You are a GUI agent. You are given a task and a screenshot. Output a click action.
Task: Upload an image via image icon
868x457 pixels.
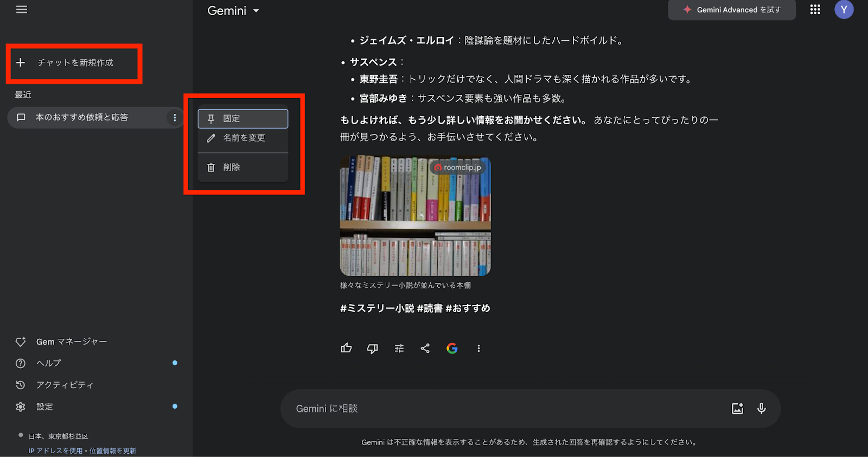pos(737,409)
